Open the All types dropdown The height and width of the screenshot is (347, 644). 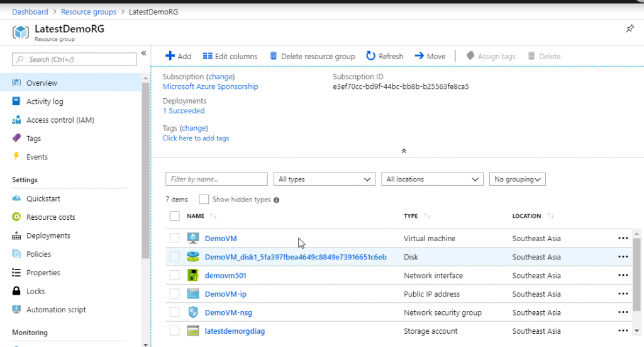(325, 179)
